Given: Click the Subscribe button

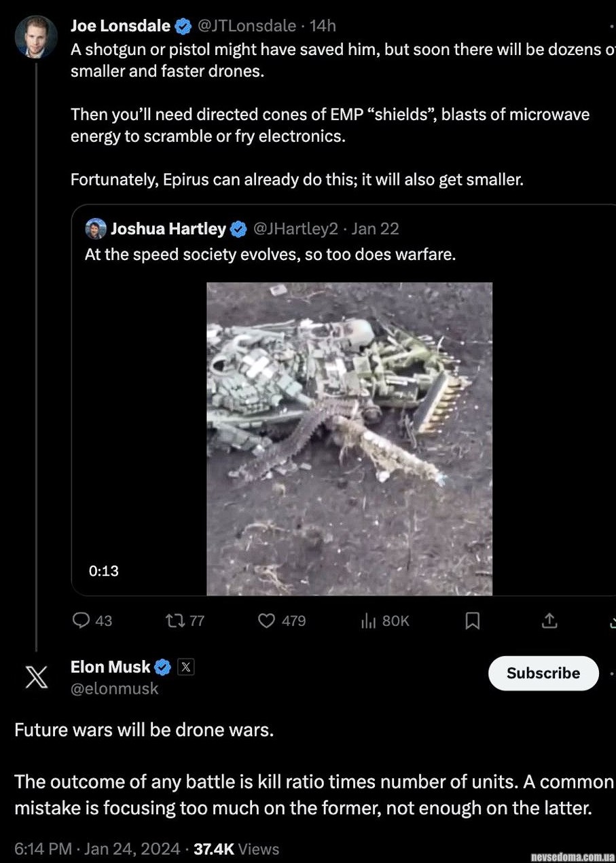Looking at the screenshot, I should tap(543, 673).
